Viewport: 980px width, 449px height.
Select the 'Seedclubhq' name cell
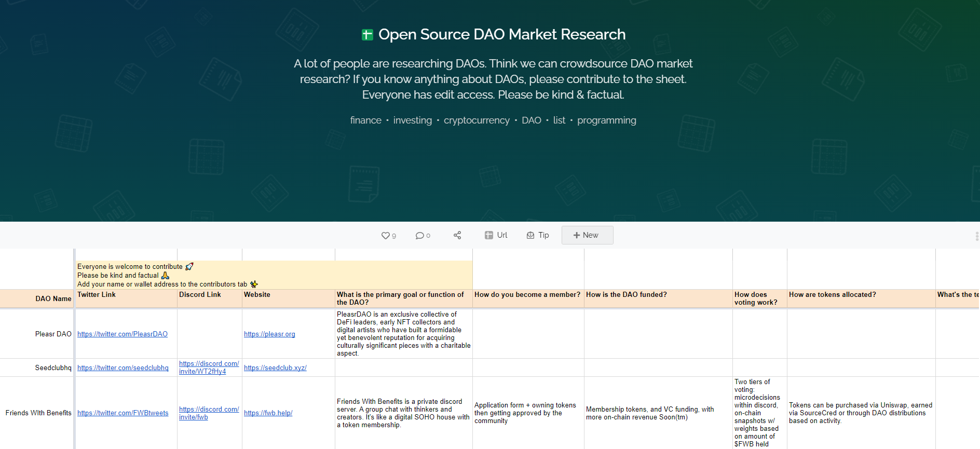click(x=37, y=368)
